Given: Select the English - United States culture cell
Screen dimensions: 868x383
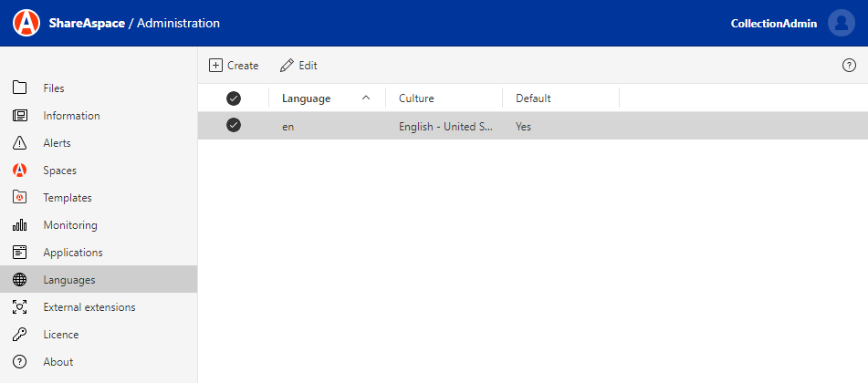Looking at the screenshot, I should pyautogui.click(x=444, y=127).
